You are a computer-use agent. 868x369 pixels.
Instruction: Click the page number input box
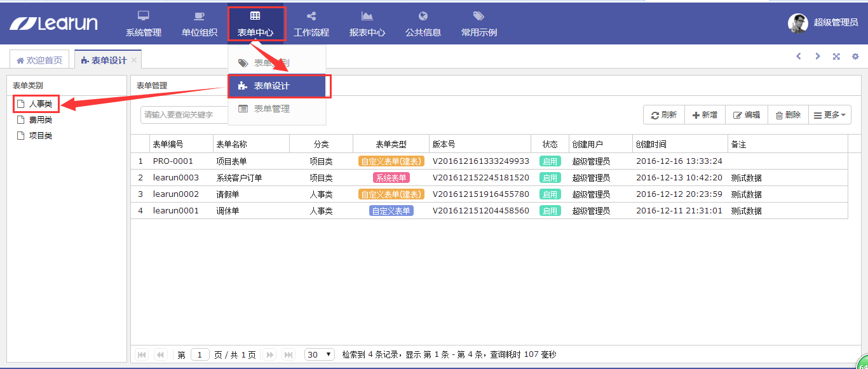point(200,354)
